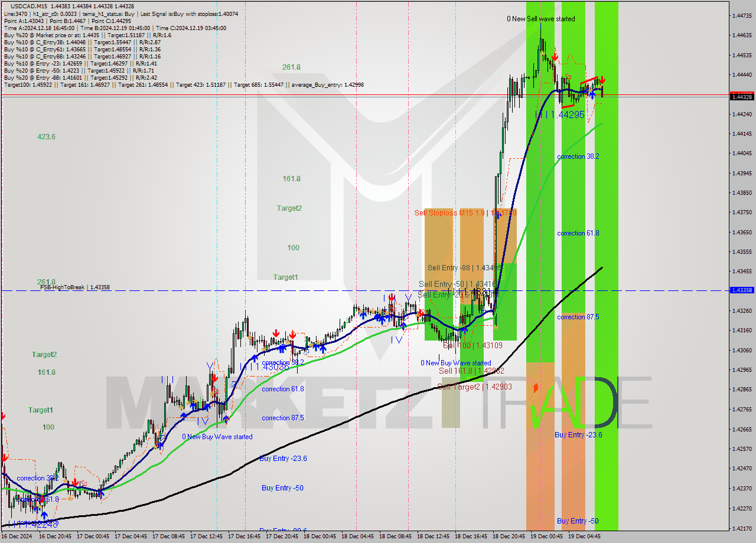Click the green 'Target2' label mid-chart
The height and width of the screenshot is (543, 756).
point(289,208)
